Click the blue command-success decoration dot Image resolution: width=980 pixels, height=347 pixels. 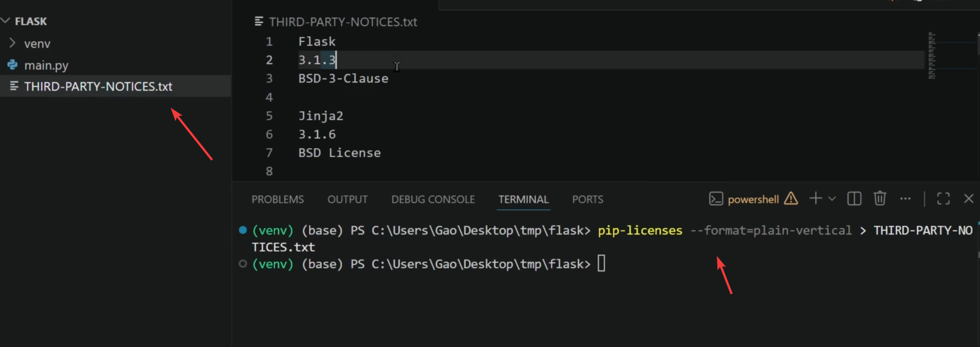tap(243, 230)
